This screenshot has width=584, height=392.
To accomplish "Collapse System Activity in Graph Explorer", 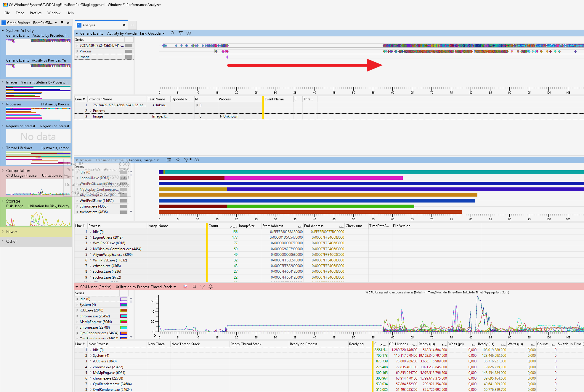I will [3, 30].
